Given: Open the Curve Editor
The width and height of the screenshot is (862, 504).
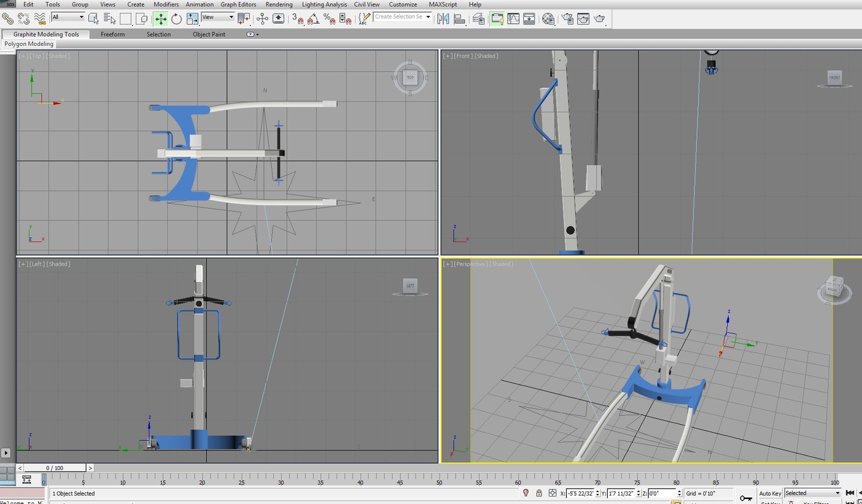Looking at the screenshot, I should coord(513,18).
